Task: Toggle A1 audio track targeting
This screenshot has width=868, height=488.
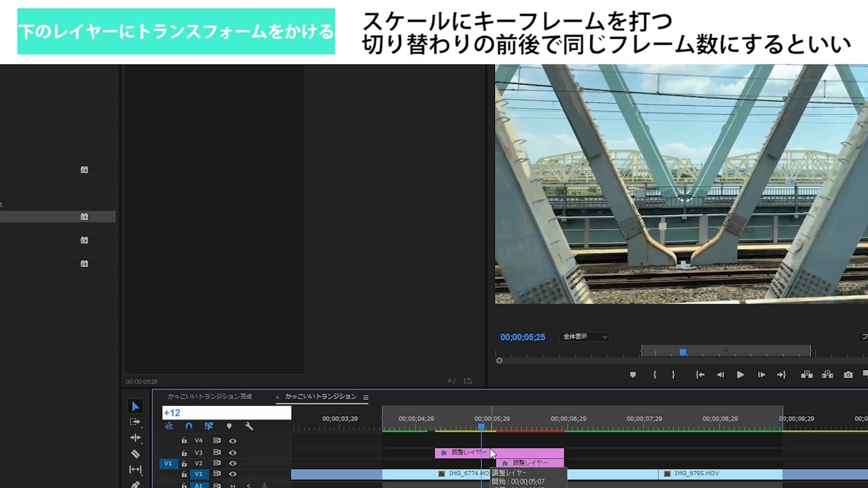Action: [199, 485]
